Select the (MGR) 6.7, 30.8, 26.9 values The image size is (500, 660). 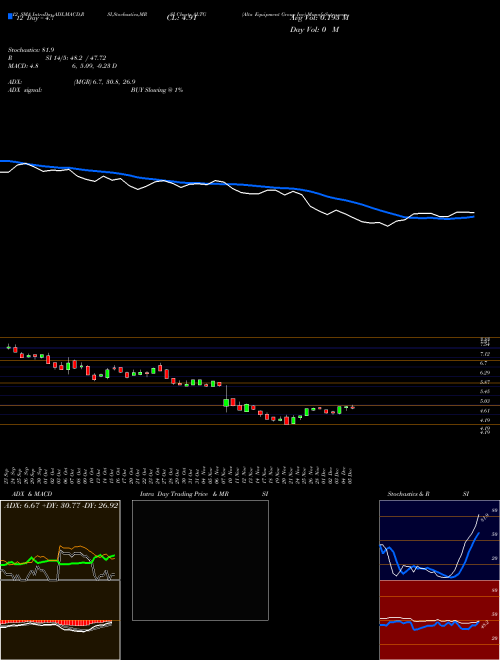click(104, 82)
